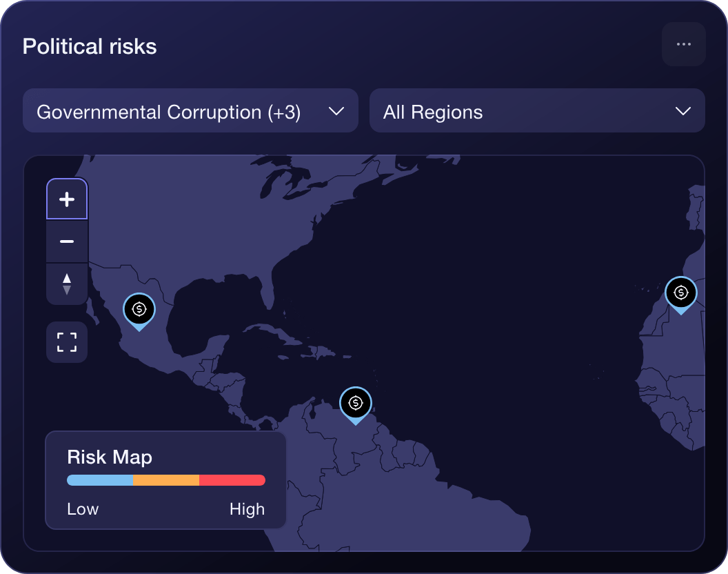Click the risk gradient bar in the legend
This screenshot has height=574, width=728.
pyautogui.click(x=165, y=480)
